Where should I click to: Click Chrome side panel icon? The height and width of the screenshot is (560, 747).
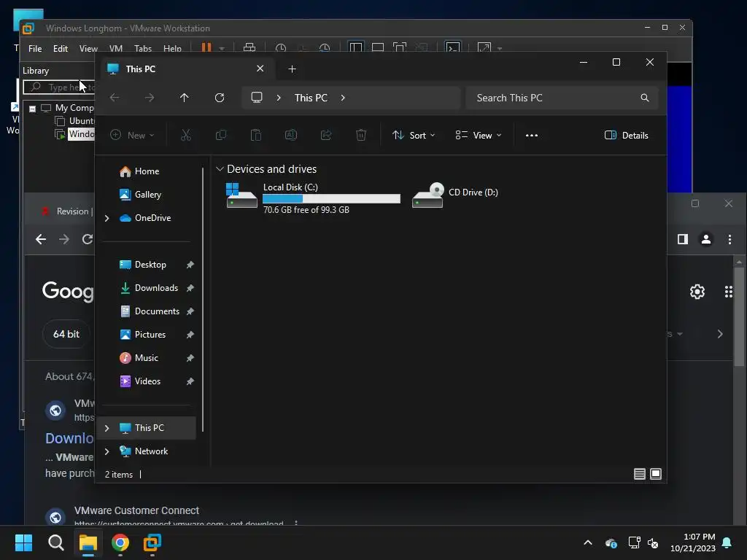pos(683,239)
